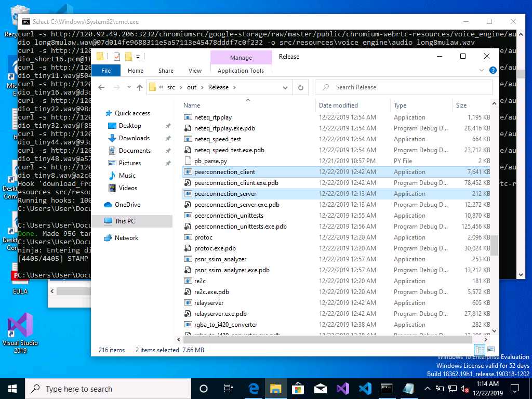532x399 pixels.
Task: Open the View ribbon tab
Action: (195, 71)
